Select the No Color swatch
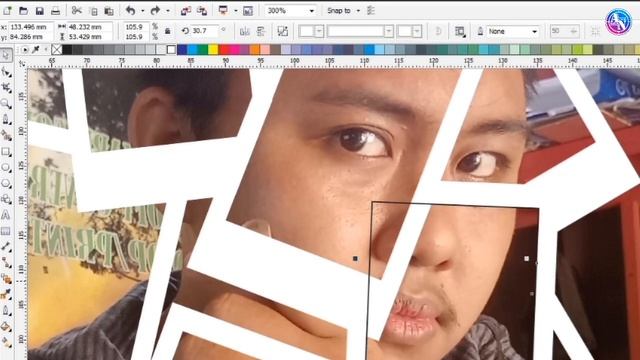The height and width of the screenshot is (360, 640). coord(57,50)
